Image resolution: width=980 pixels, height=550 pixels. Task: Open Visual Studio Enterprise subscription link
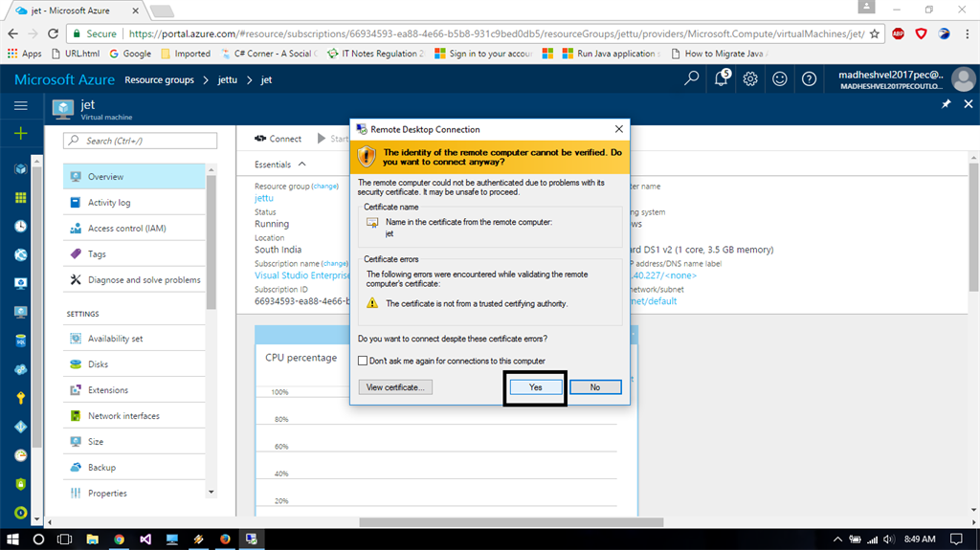(x=301, y=275)
